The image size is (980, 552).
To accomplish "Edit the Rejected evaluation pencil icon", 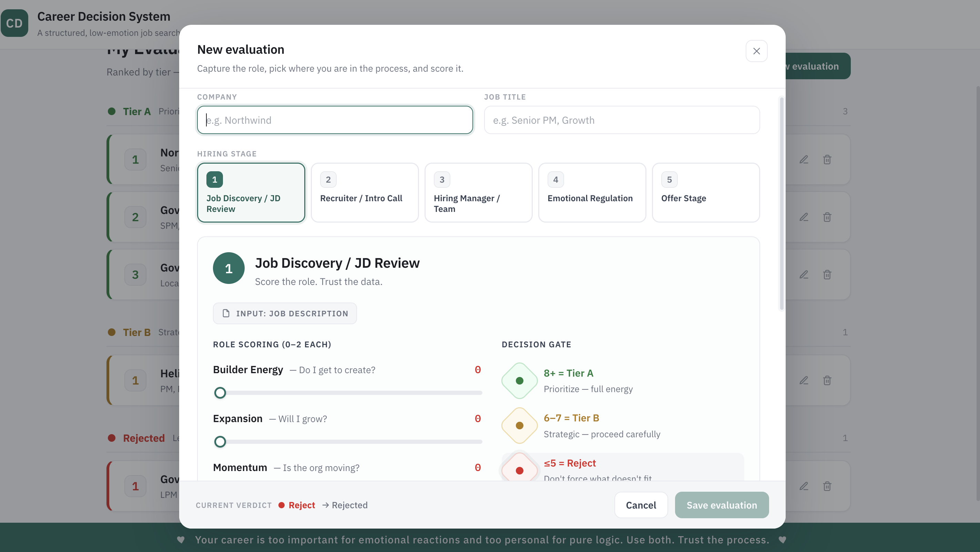I will coord(804,486).
